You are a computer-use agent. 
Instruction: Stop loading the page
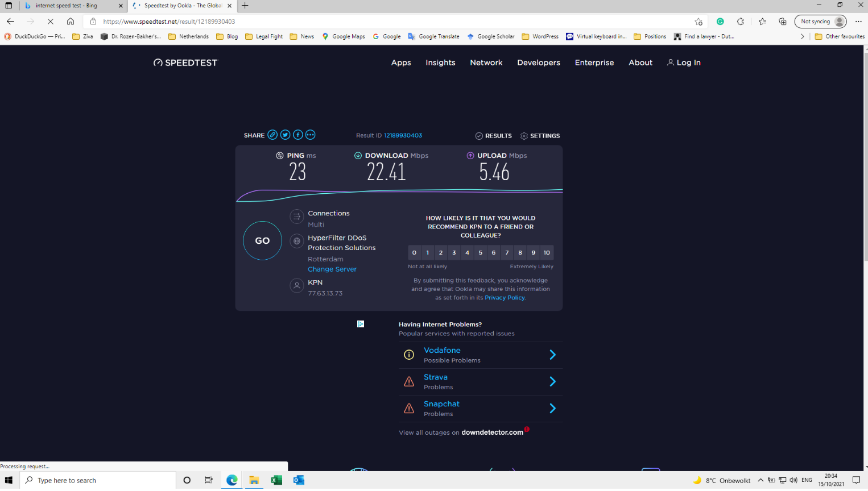coord(50,22)
